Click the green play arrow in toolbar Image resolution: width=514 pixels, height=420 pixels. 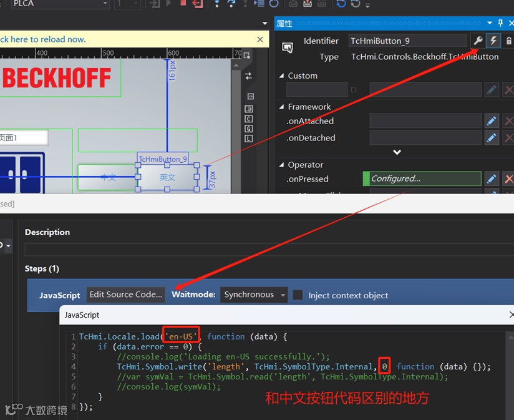click(169, 3)
